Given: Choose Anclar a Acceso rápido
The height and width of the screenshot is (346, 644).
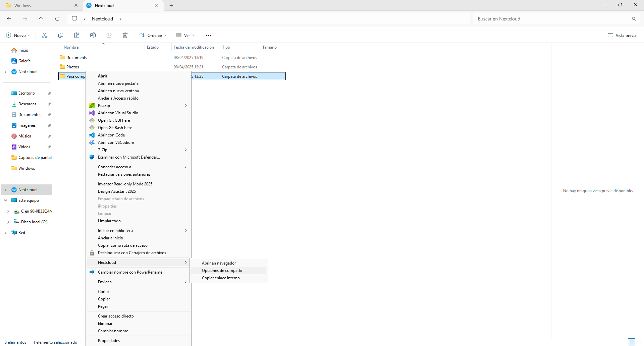Looking at the screenshot, I should click(x=139, y=98).
